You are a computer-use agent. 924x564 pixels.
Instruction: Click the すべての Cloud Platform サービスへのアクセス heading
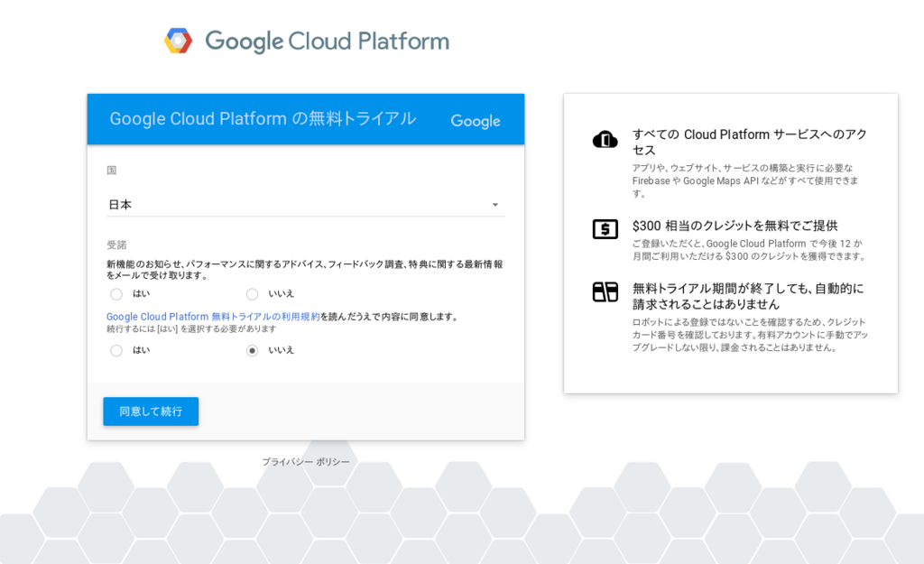click(750, 142)
